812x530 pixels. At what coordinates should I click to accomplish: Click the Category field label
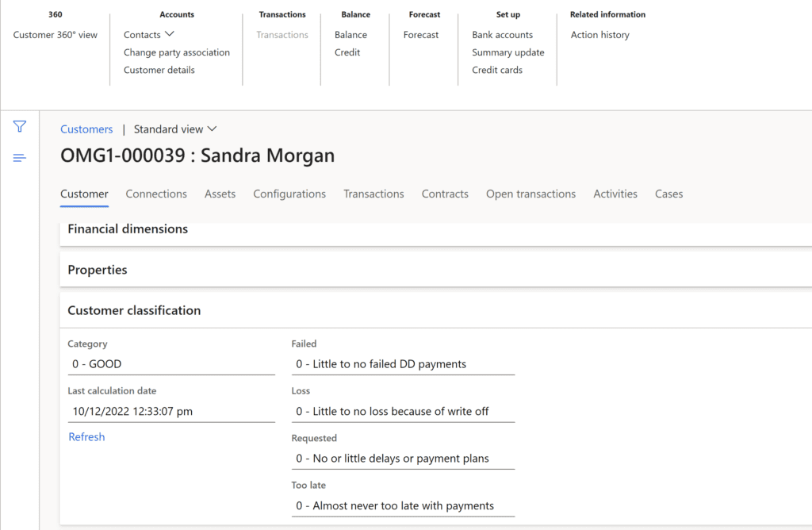87,344
